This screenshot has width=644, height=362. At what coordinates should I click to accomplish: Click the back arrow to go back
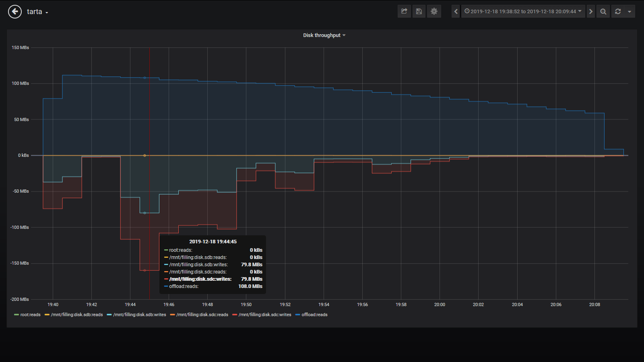(15, 12)
